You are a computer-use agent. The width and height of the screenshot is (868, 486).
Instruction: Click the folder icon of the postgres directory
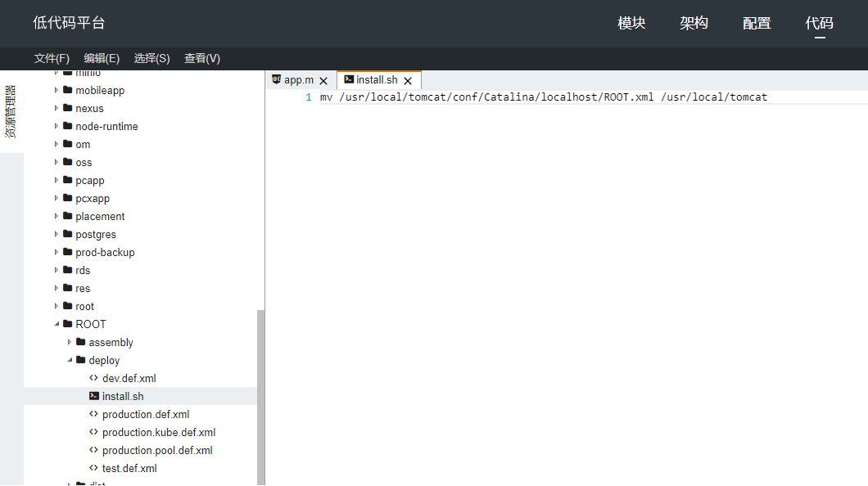click(x=67, y=235)
